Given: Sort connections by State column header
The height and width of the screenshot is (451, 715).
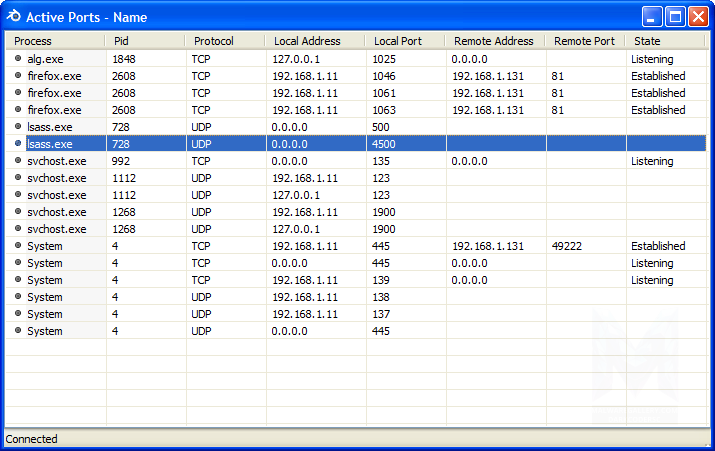Looking at the screenshot, I should (x=666, y=41).
